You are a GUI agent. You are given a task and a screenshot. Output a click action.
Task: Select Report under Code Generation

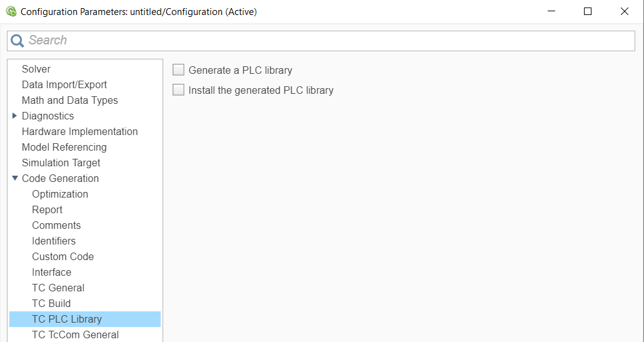[48, 209]
